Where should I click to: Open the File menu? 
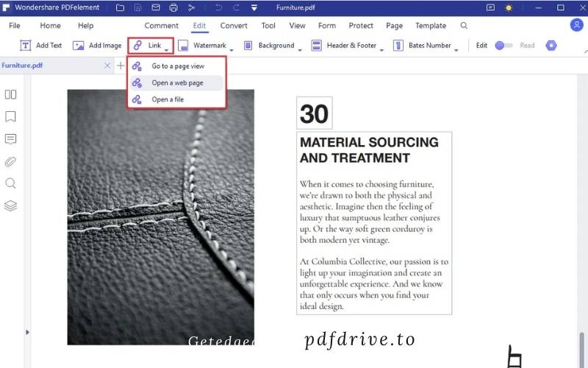click(x=14, y=26)
